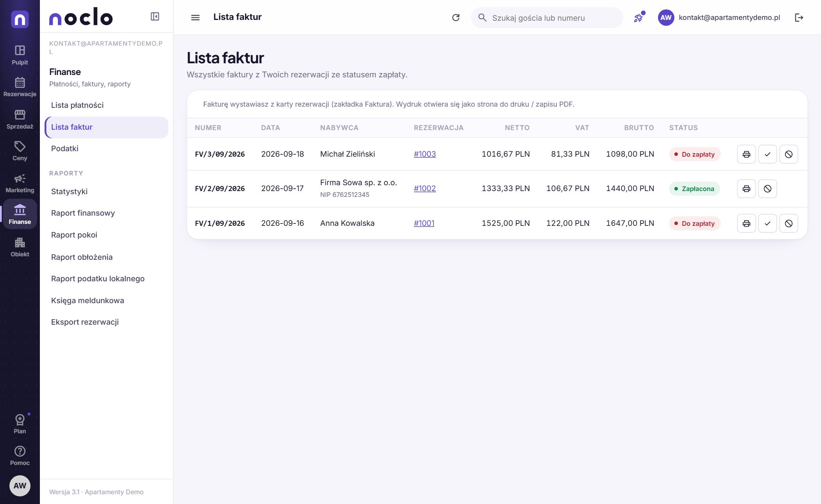Open reservation link #1003
This screenshot has width=821, height=504.
pyautogui.click(x=425, y=154)
